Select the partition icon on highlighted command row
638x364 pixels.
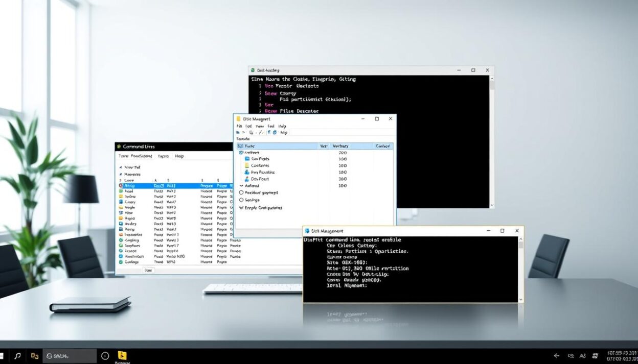[x=120, y=186]
